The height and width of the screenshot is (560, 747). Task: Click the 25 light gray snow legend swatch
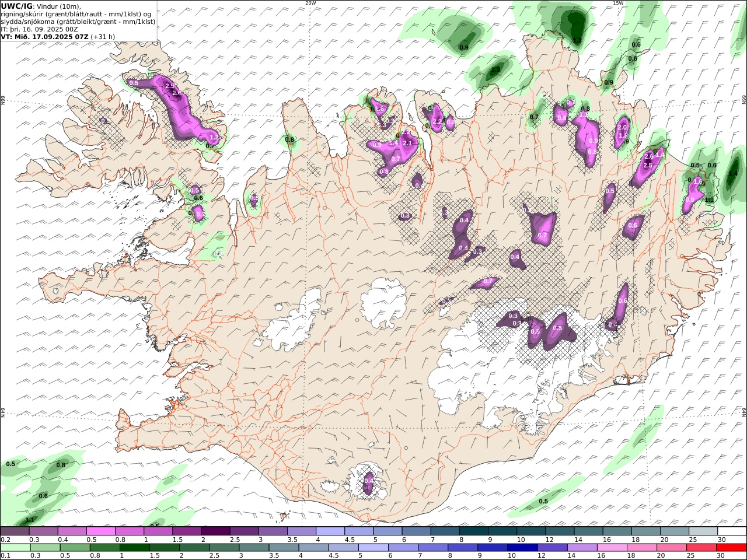[x=703, y=531]
